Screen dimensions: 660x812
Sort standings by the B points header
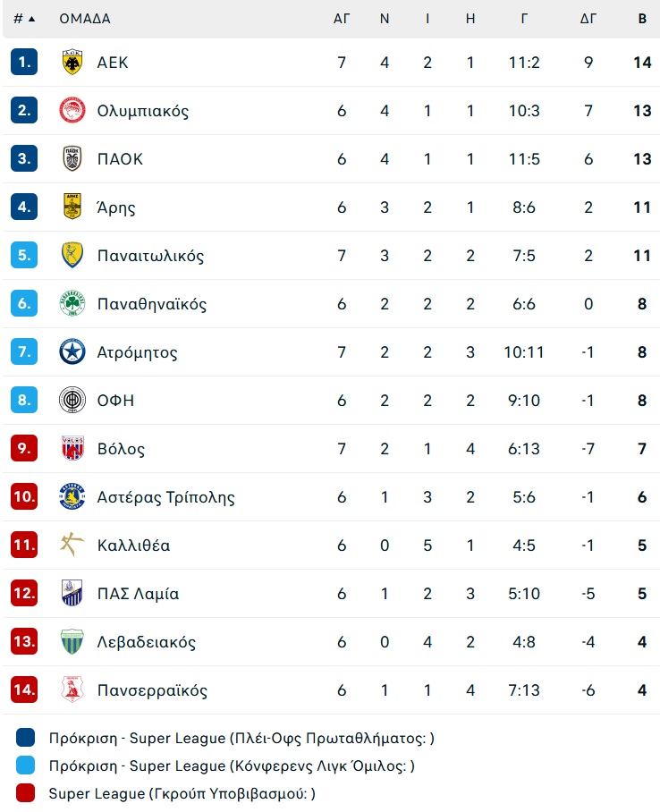tap(642, 19)
